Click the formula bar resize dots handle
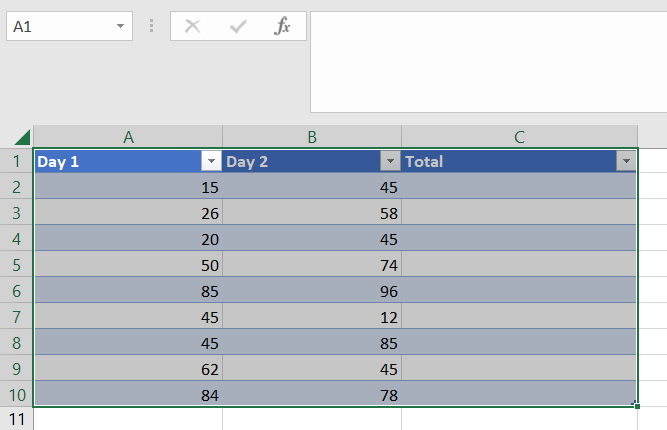Image resolution: width=667 pixels, height=430 pixels. [151, 27]
